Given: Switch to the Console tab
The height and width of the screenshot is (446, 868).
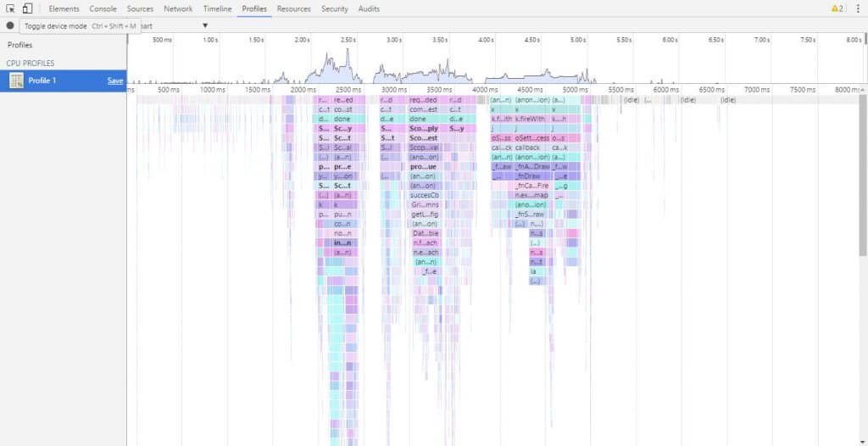Looking at the screenshot, I should [x=103, y=8].
